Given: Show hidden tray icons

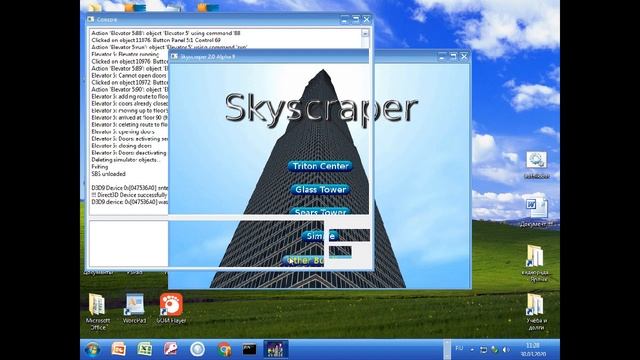Looking at the screenshot, I should tap(472, 350).
